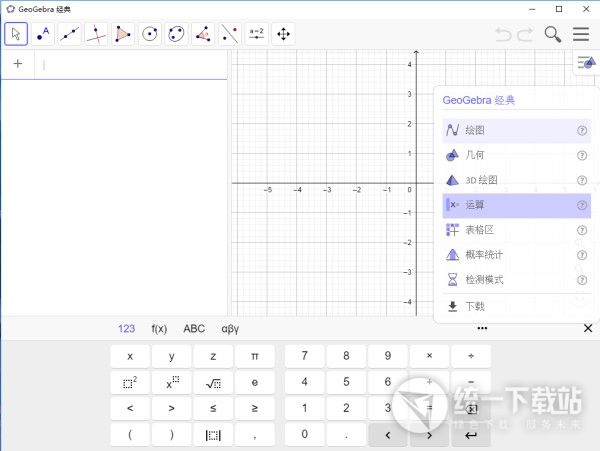The width and height of the screenshot is (600, 451).
Task: Open help icon next to 检测模式
Action: (x=582, y=280)
